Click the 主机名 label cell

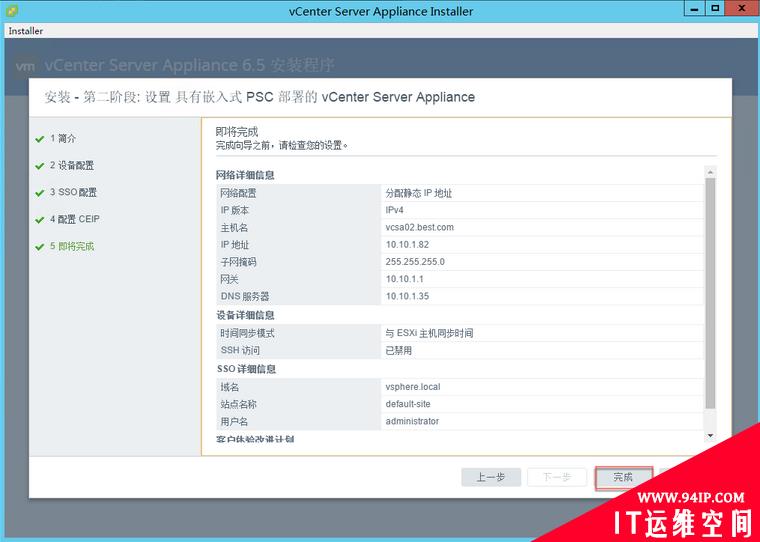tap(299, 227)
